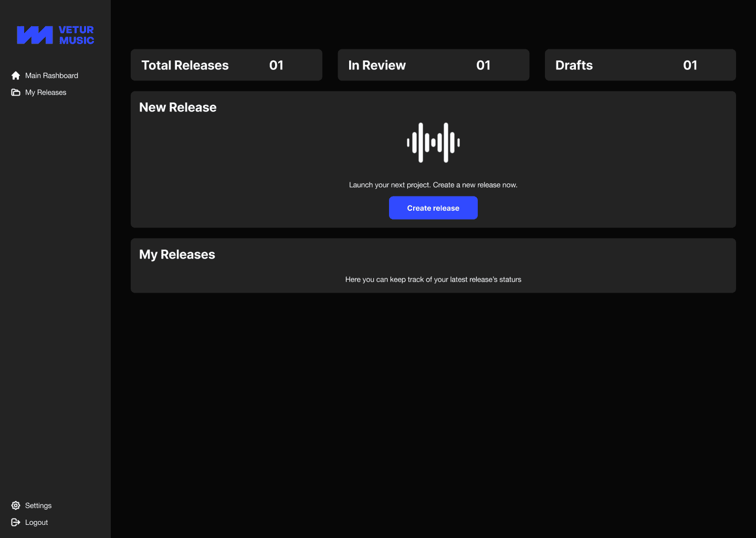756x538 pixels.
Task: Click the Create release button
Action: click(x=433, y=208)
